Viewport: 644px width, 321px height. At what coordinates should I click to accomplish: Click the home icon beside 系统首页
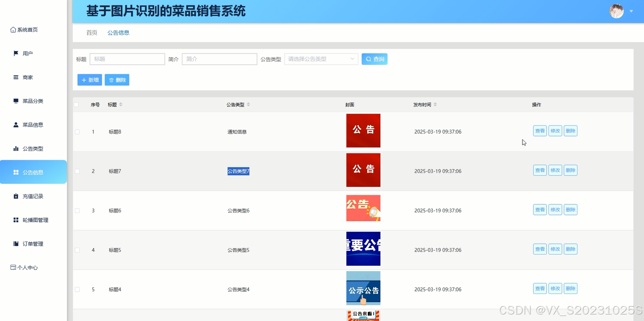pos(13,30)
